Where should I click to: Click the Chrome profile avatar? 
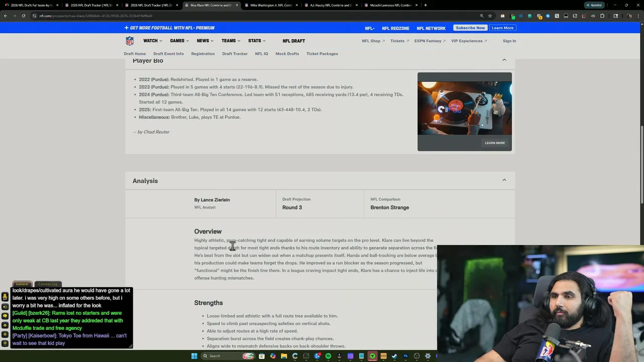(629, 16)
